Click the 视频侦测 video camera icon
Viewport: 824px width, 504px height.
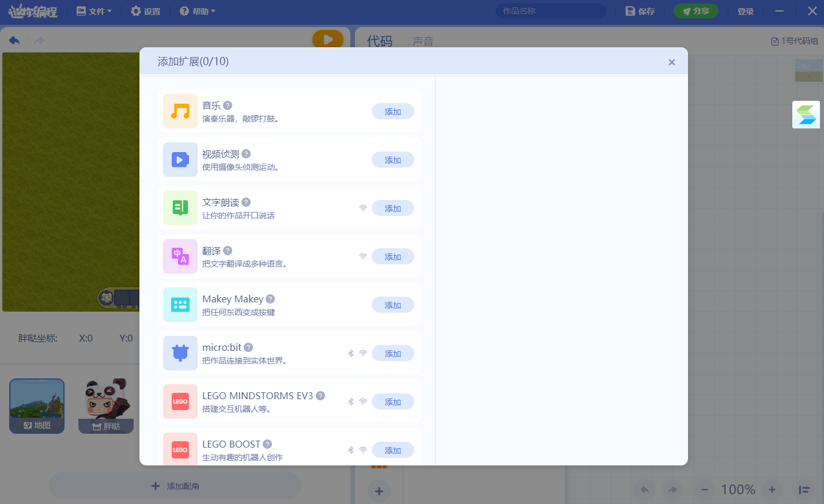pos(180,160)
